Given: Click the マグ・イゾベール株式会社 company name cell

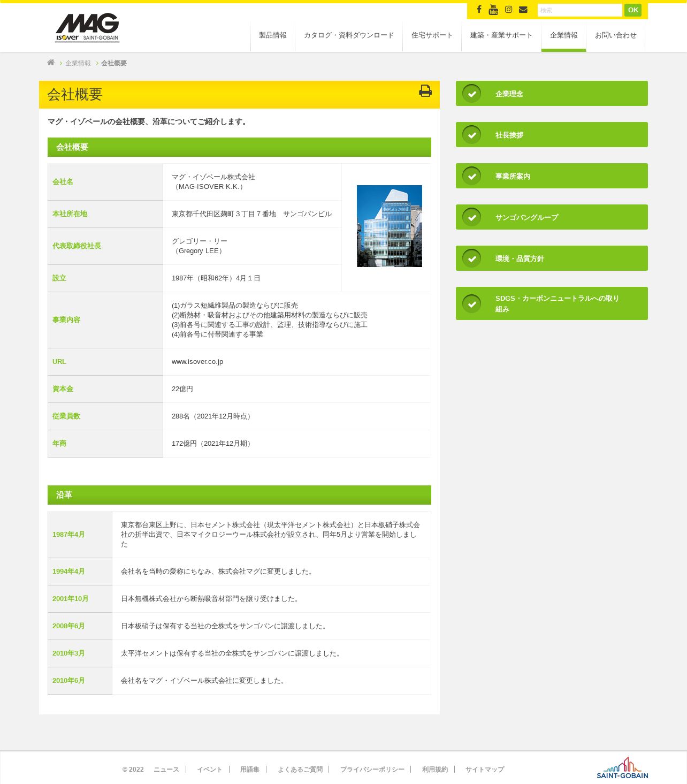Looking at the screenshot, I should [252, 182].
